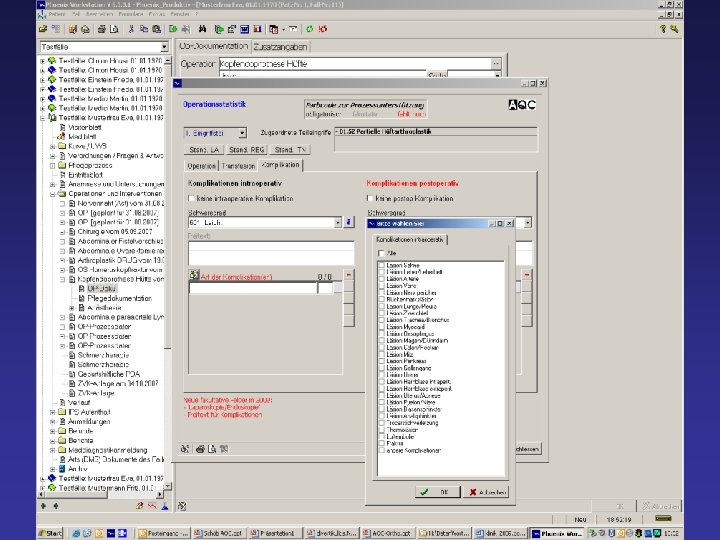This screenshot has height=540, width=720.
Task: Check 'Läsion Arterie' in the list
Action: pos(381,279)
